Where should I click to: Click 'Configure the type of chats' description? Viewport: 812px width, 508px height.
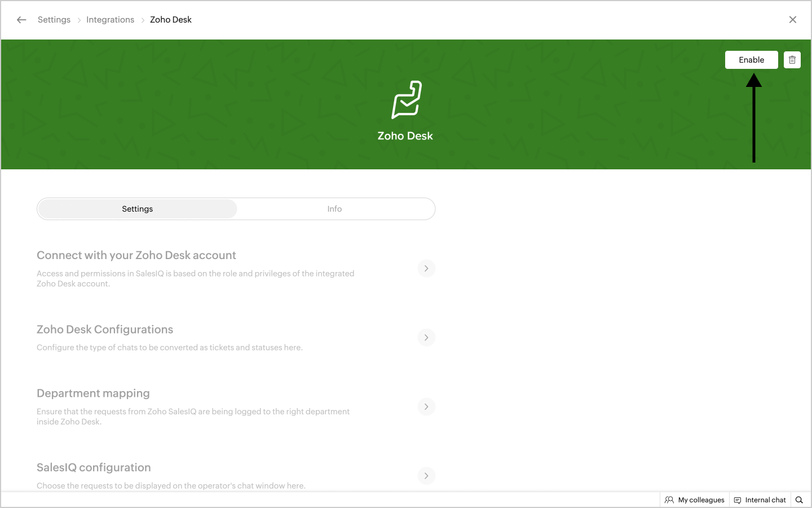pos(170,348)
